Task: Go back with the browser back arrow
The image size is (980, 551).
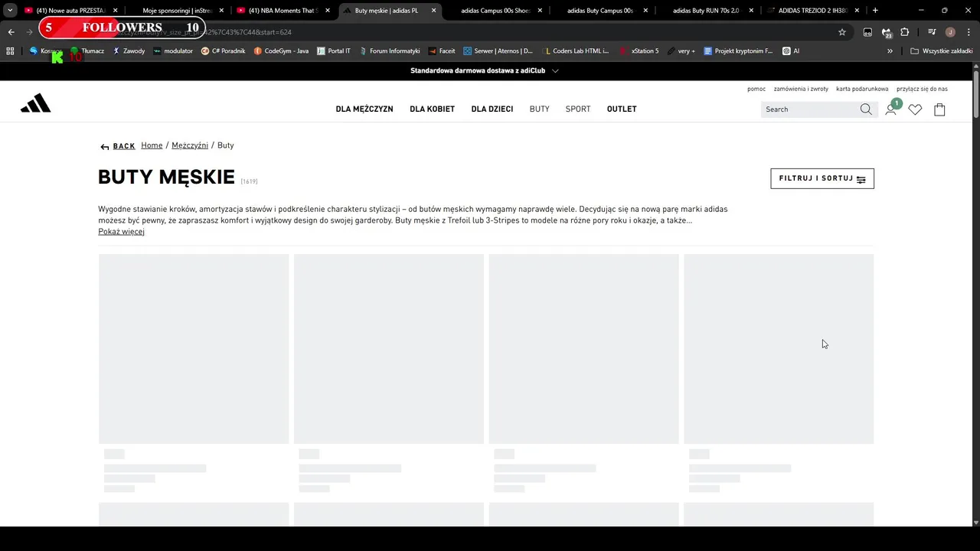Action: tap(11, 32)
